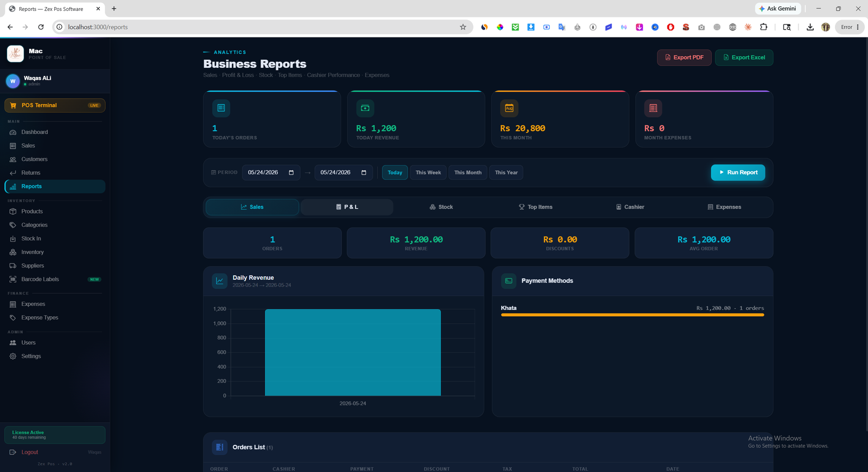This screenshot has width=868, height=472.
Task: Switch to the Sales report tab
Action: pyautogui.click(x=252, y=207)
